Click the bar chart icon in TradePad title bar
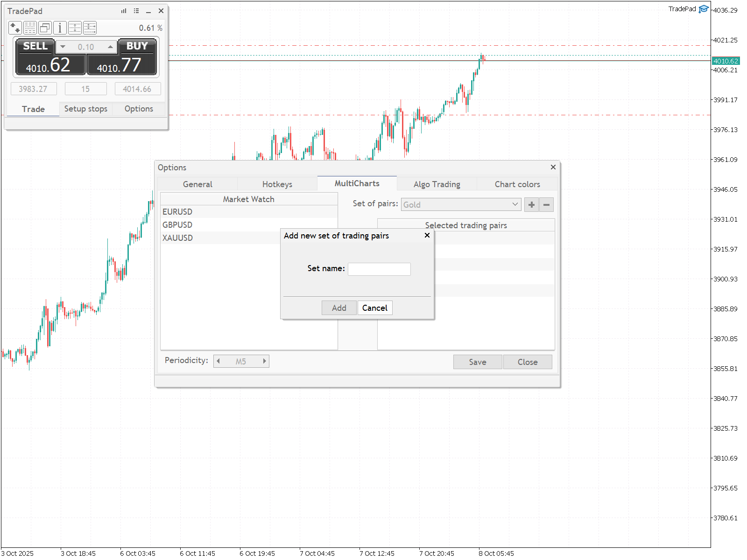Screen dimensions: 747x560 124,11
